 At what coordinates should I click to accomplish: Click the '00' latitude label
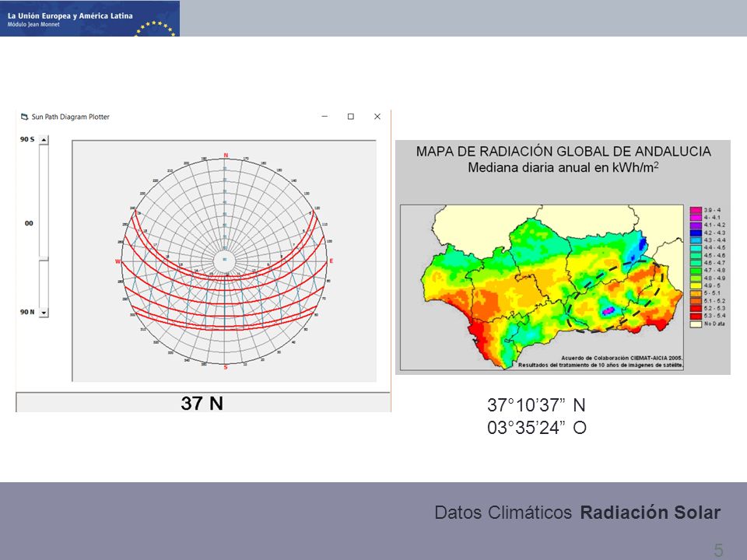[29, 223]
